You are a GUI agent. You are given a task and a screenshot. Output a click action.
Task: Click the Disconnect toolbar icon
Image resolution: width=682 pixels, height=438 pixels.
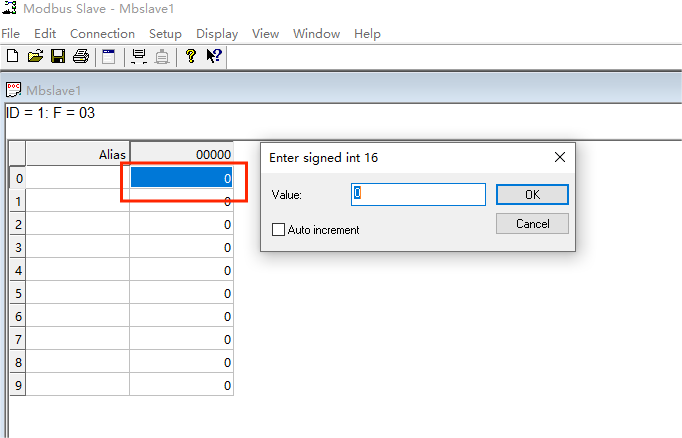pos(162,56)
